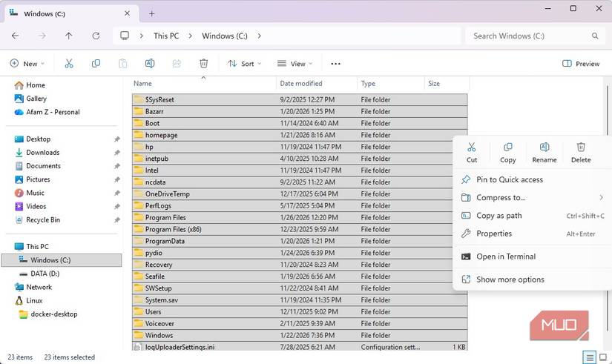Close the Windows (C:) tab
The image size is (612, 364).
(128, 13)
